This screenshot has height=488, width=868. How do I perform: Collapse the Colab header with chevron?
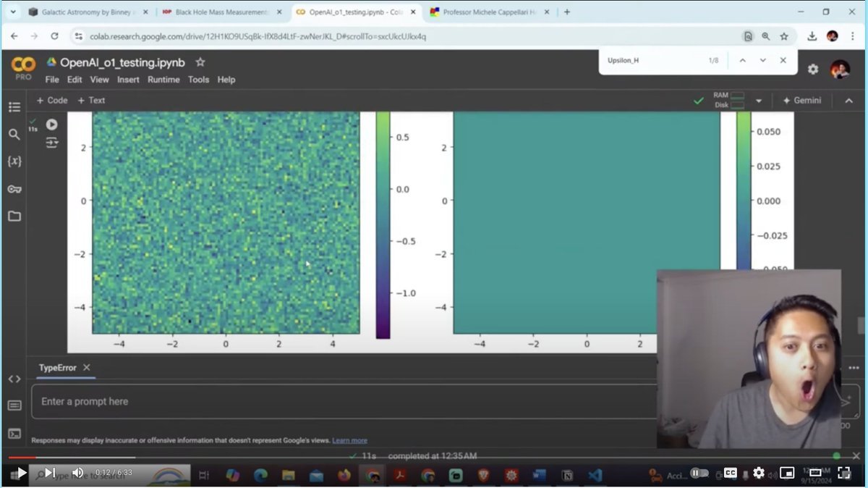click(x=849, y=101)
